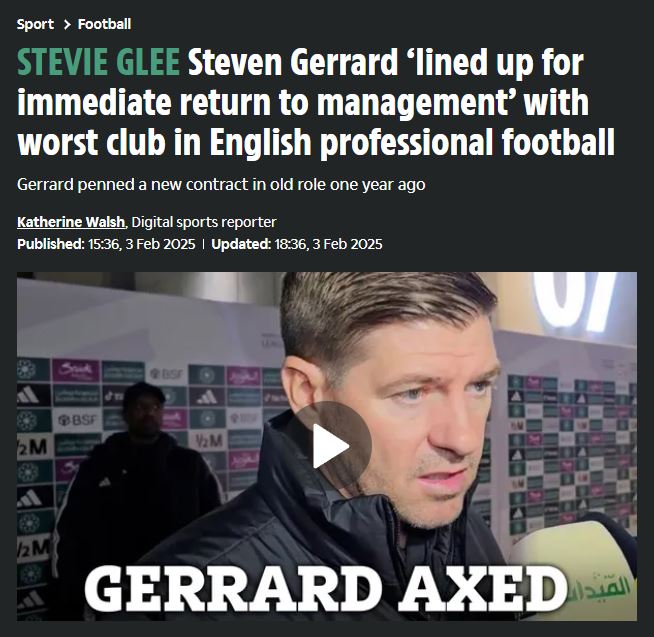Play the Gerrard interview video
654x637 pixels.
pos(330,446)
